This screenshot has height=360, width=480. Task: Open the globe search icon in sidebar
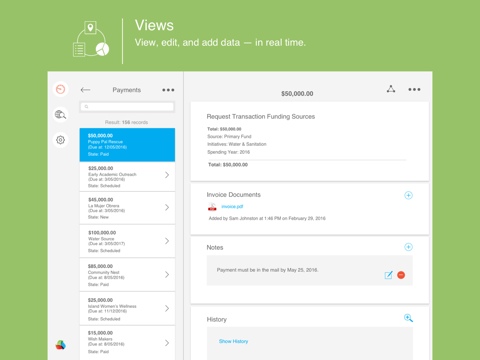[x=60, y=115]
